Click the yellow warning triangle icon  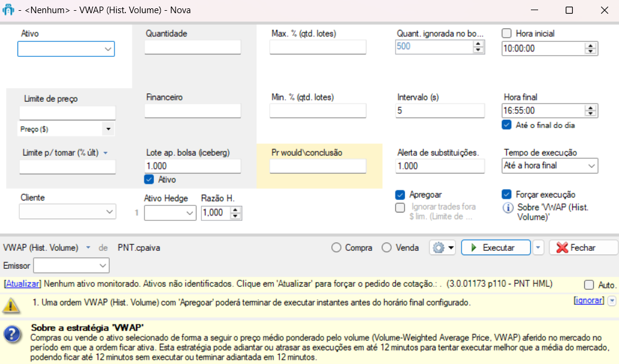(x=11, y=305)
